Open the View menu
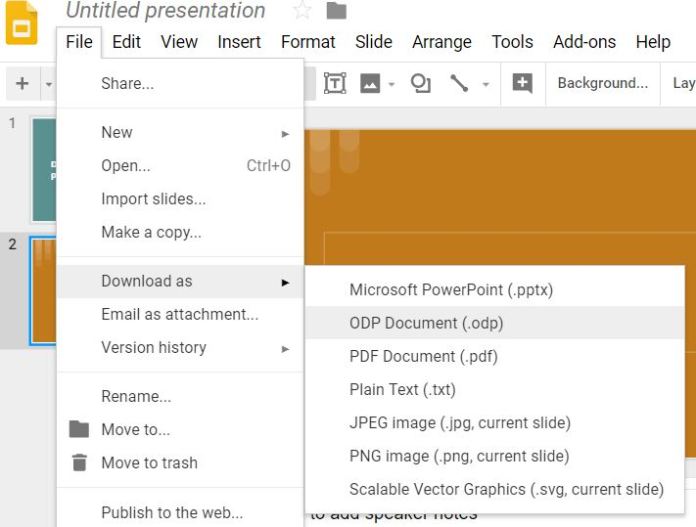 pyautogui.click(x=179, y=42)
